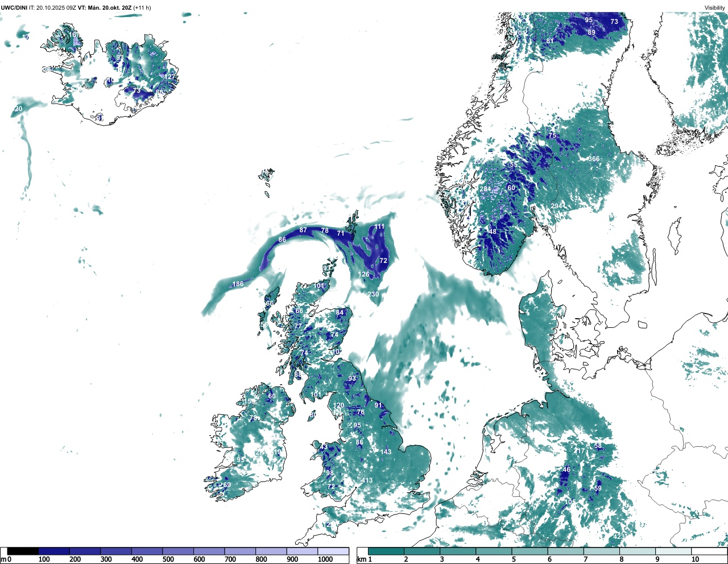Image resolution: width=728 pixels, height=564 pixels.
Task: Click the '1000' tick on the metre scale
Action: tap(325, 559)
